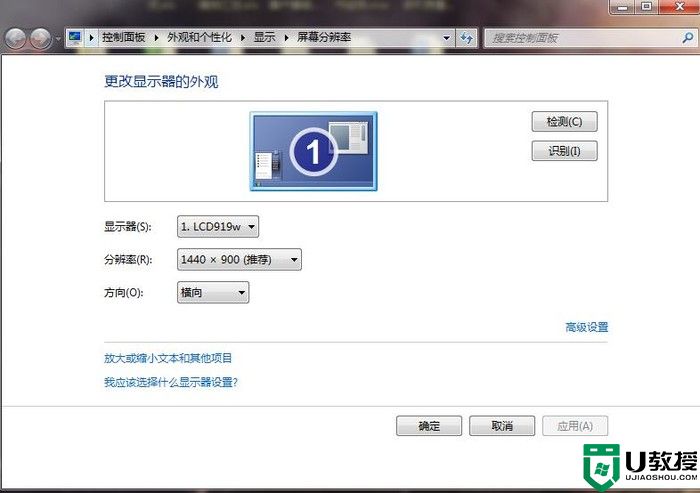Go back with the Back arrow button
The width and height of the screenshot is (700, 493).
(16, 39)
